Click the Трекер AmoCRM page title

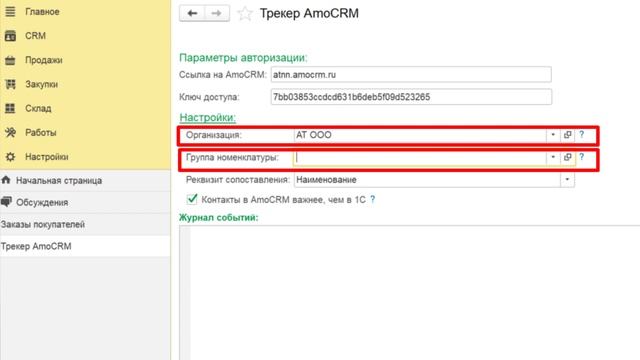(309, 13)
